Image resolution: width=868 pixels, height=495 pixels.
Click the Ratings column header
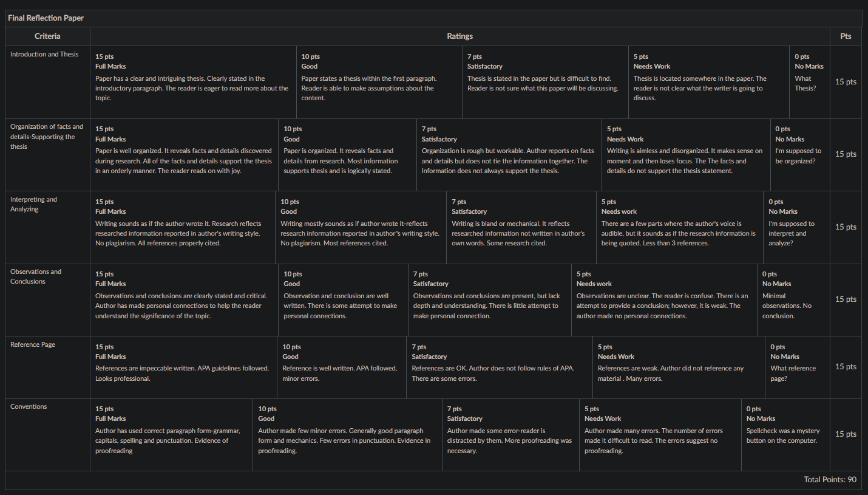click(460, 36)
